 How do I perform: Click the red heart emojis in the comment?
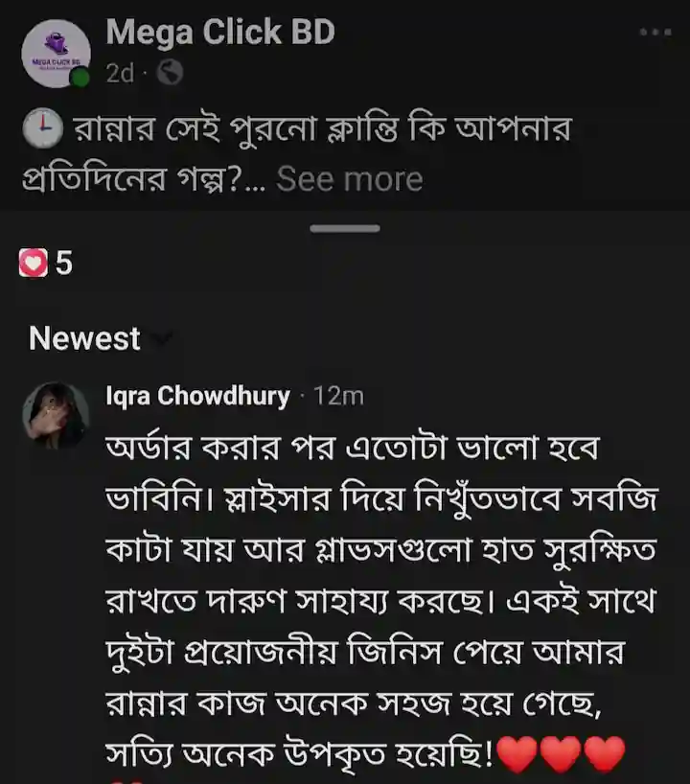563,755
